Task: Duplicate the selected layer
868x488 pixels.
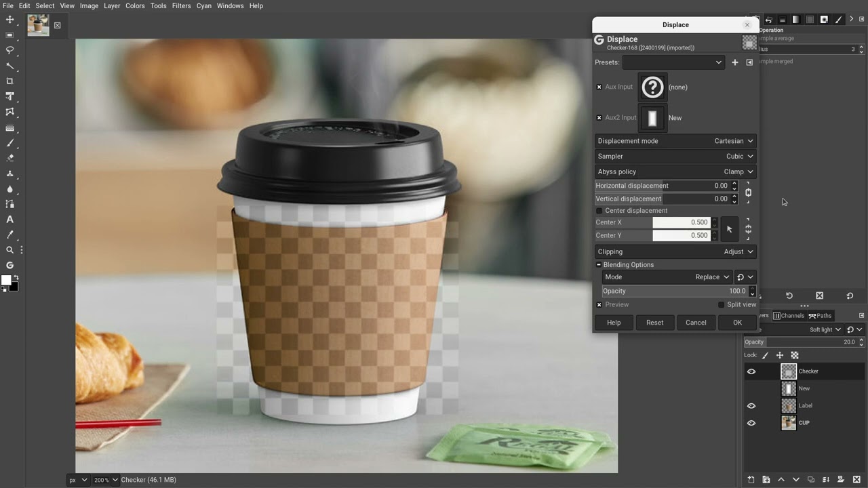Action: [810, 479]
